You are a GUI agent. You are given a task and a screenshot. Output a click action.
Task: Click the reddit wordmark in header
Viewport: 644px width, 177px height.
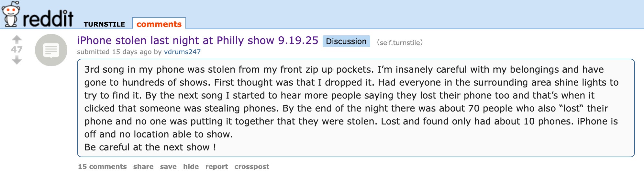pos(48,19)
